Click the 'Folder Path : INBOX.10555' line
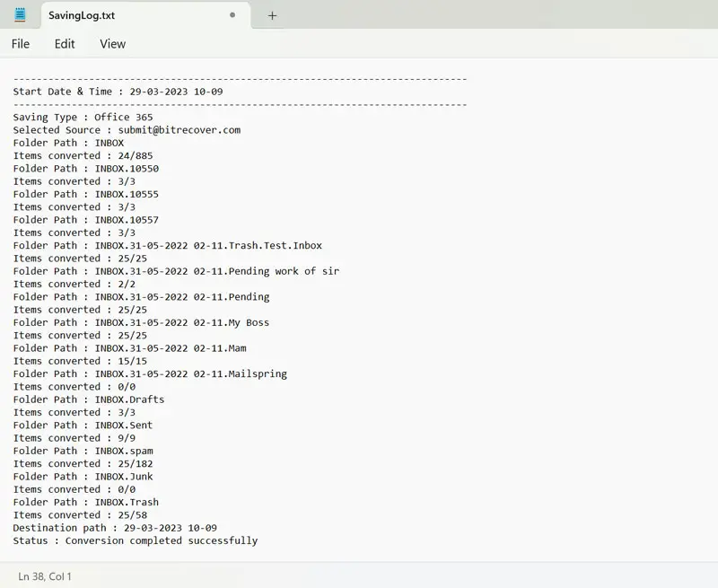718x588 pixels. click(x=85, y=194)
